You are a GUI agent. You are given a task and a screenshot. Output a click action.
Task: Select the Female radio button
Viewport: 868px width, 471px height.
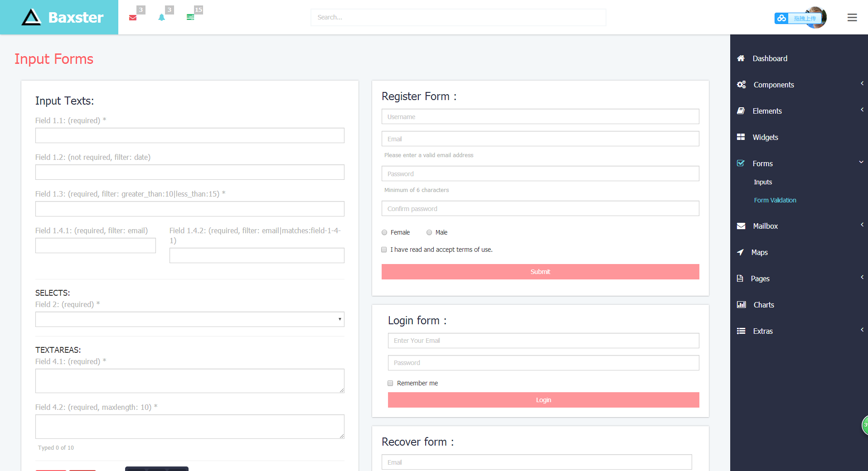click(x=384, y=232)
